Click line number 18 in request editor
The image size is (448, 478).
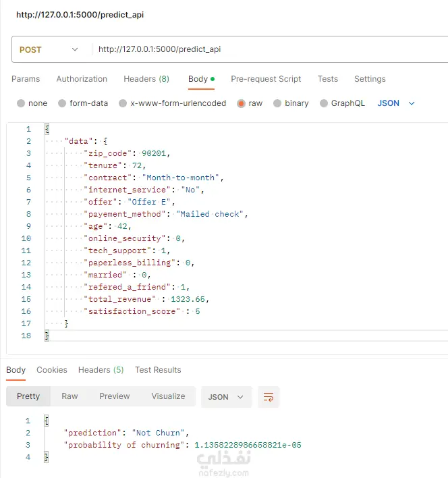[x=26, y=336]
